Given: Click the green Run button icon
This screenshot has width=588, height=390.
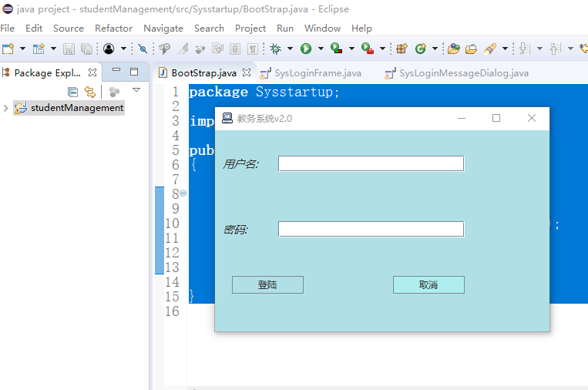Looking at the screenshot, I should click(x=306, y=49).
